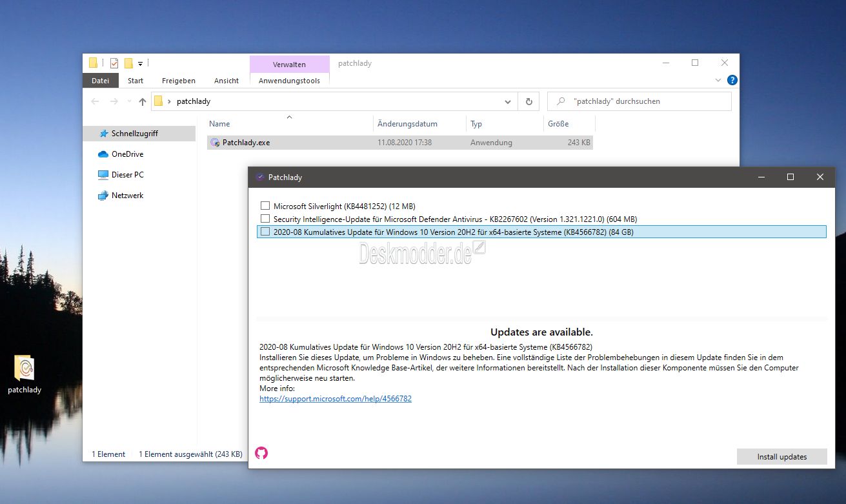Go up one folder level with the up arrow
Image resolution: width=846 pixels, height=504 pixels.
(143, 102)
